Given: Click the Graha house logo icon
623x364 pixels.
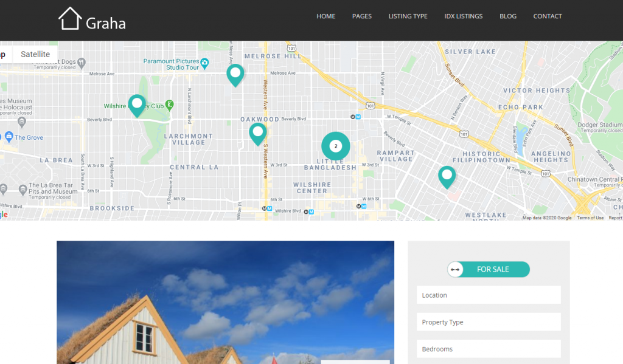Looking at the screenshot, I should pyautogui.click(x=70, y=18).
